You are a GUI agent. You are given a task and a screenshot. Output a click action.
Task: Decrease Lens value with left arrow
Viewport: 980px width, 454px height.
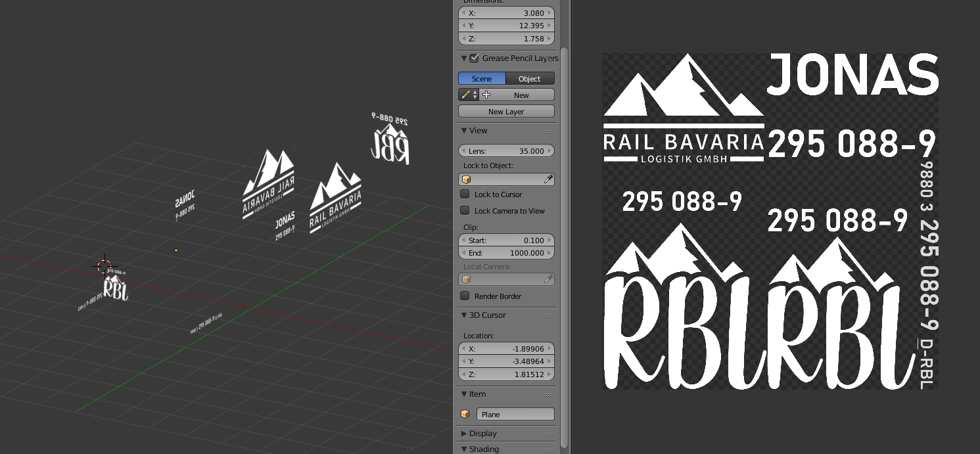[x=463, y=151]
